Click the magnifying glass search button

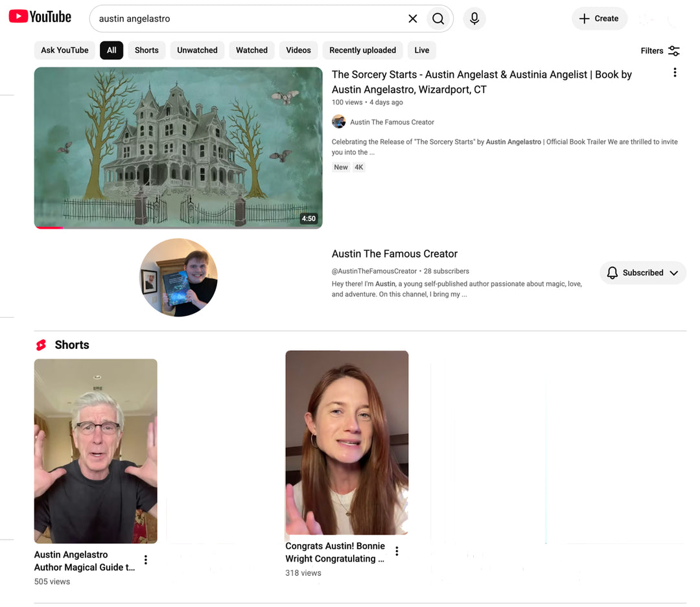click(438, 19)
